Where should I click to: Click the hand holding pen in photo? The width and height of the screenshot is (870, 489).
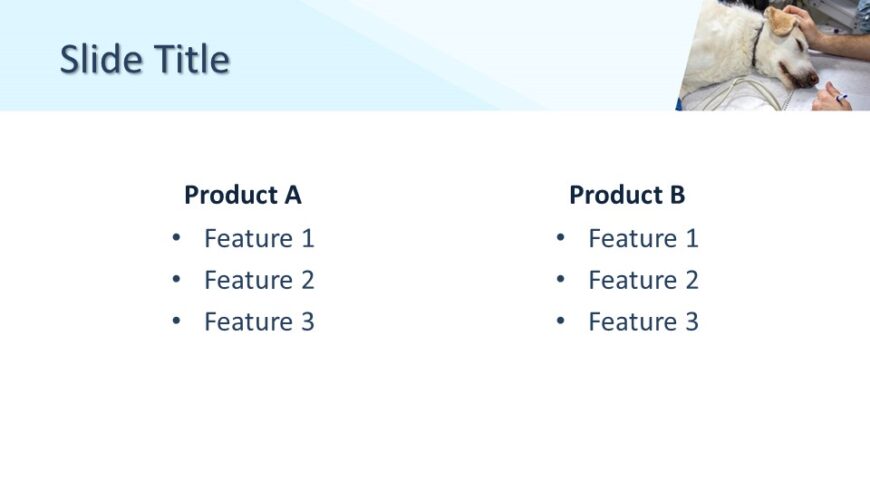click(x=831, y=97)
